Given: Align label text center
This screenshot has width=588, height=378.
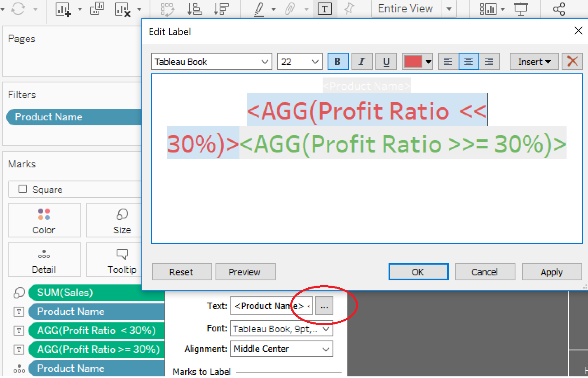Looking at the screenshot, I should tap(469, 61).
